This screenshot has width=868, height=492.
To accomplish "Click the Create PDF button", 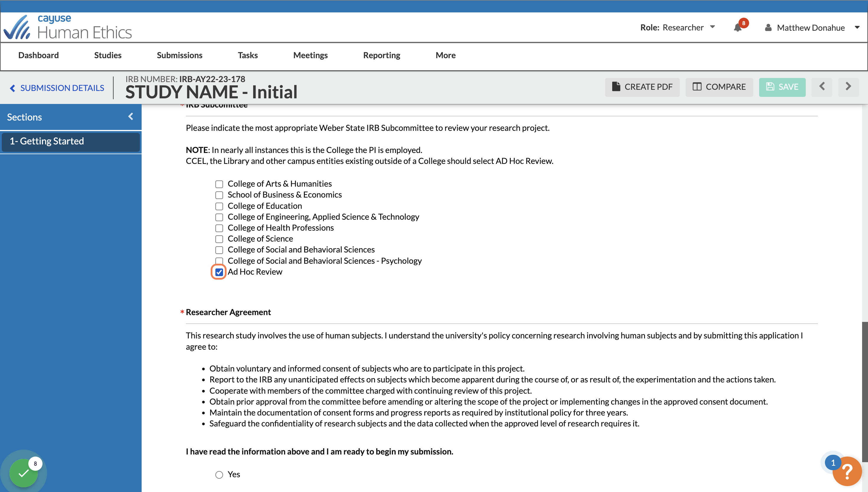I will [x=642, y=87].
